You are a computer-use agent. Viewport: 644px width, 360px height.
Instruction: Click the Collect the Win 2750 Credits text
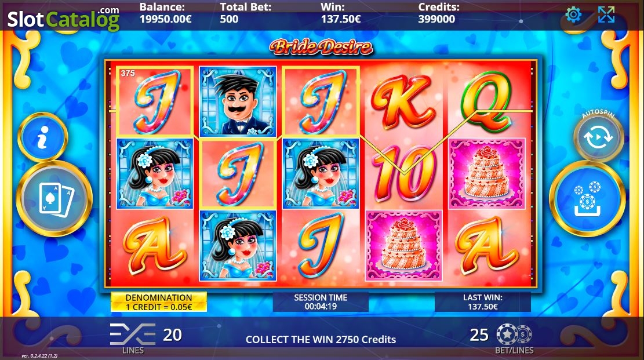pyautogui.click(x=321, y=340)
